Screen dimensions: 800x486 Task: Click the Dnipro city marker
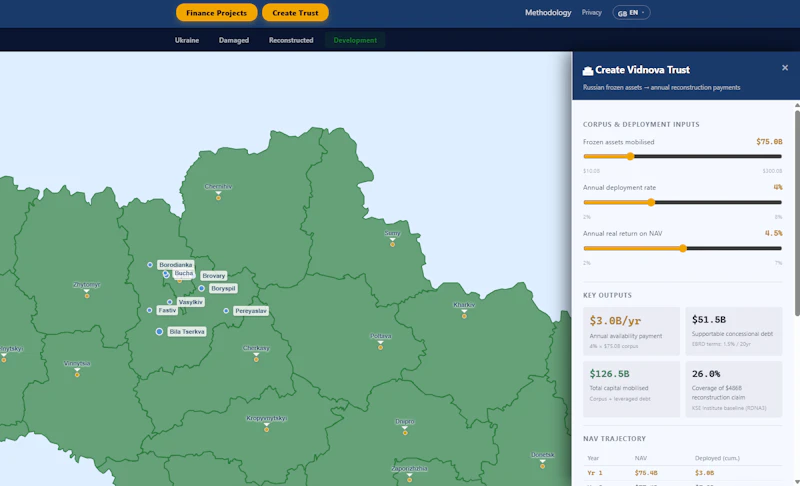(x=405, y=433)
